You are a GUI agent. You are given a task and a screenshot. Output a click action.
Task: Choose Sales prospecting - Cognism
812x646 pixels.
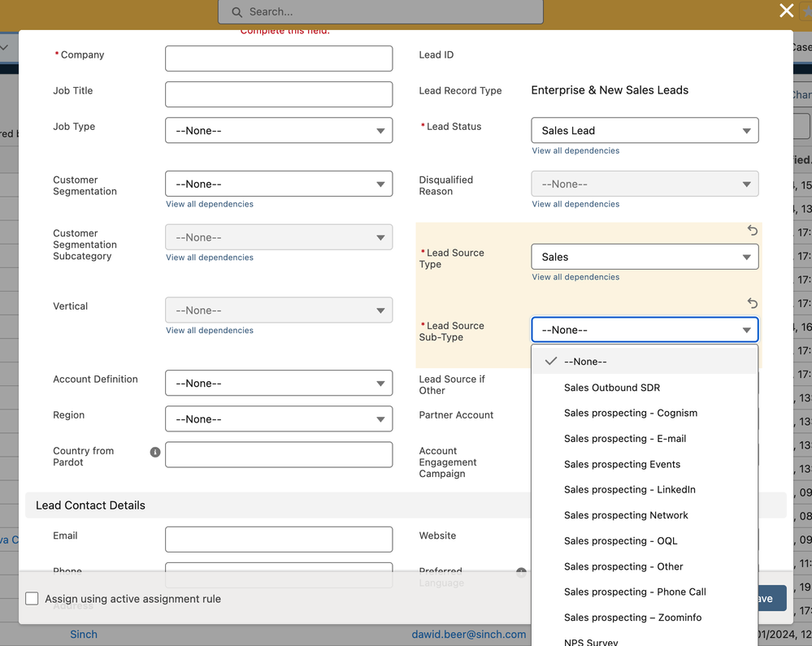pos(645,413)
